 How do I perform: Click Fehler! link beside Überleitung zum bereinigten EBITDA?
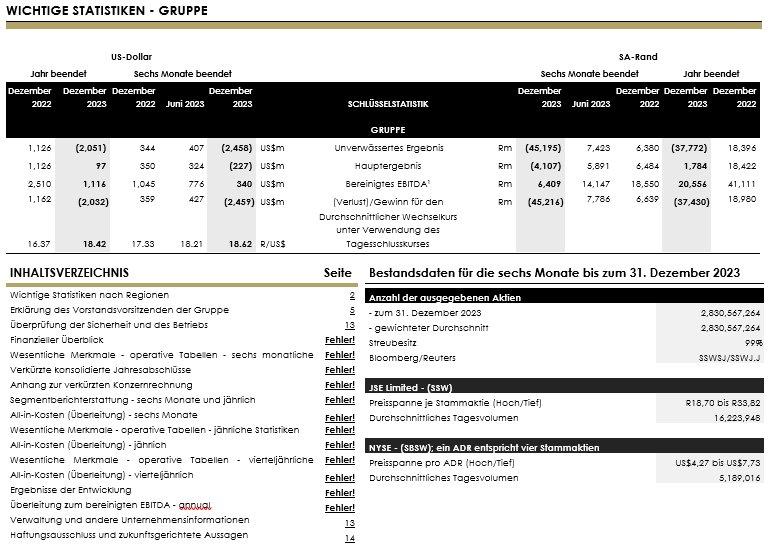pos(340,508)
